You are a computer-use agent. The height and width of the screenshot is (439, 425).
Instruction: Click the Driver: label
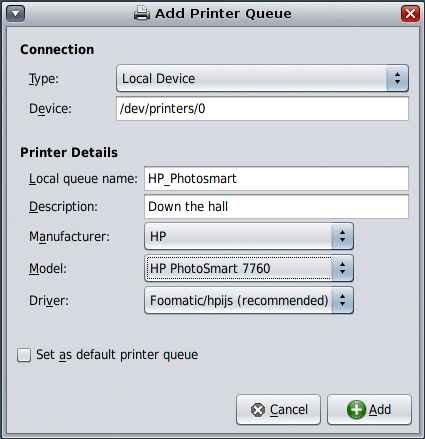[49, 301]
